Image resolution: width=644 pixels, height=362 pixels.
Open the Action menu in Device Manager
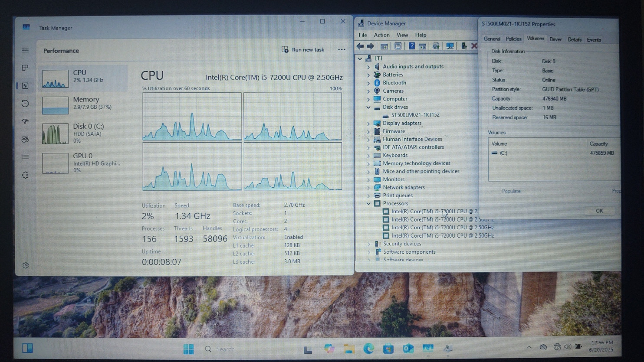[x=381, y=35]
